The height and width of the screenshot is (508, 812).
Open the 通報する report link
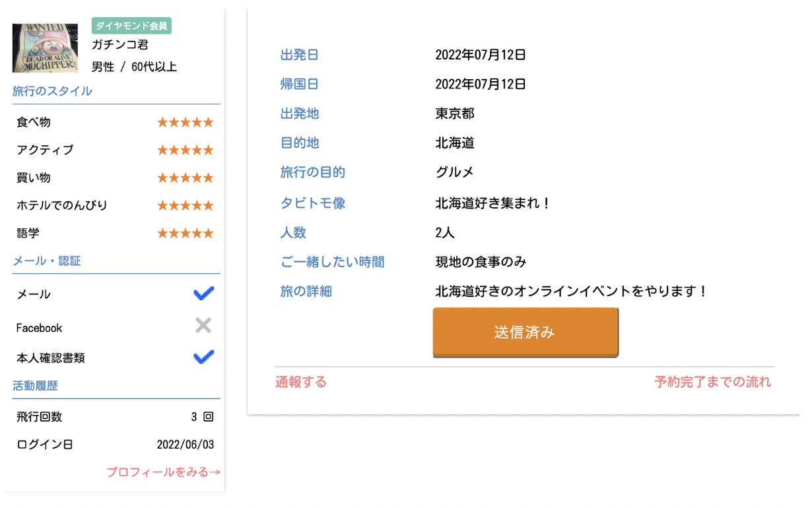point(301,382)
